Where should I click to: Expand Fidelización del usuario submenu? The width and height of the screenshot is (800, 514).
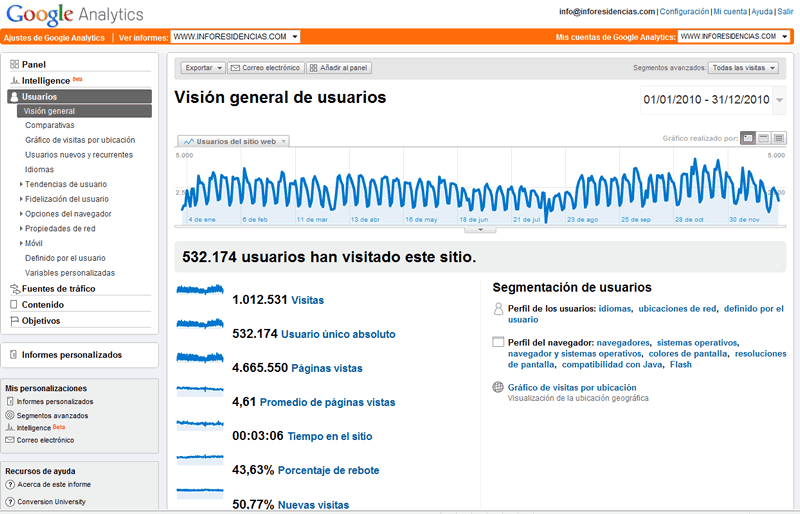pos(21,199)
